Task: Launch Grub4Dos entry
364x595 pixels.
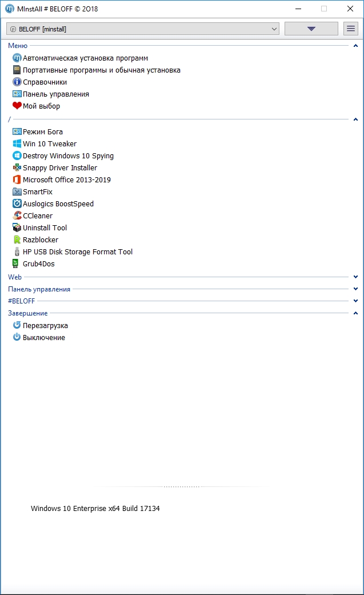Action: pos(39,263)
